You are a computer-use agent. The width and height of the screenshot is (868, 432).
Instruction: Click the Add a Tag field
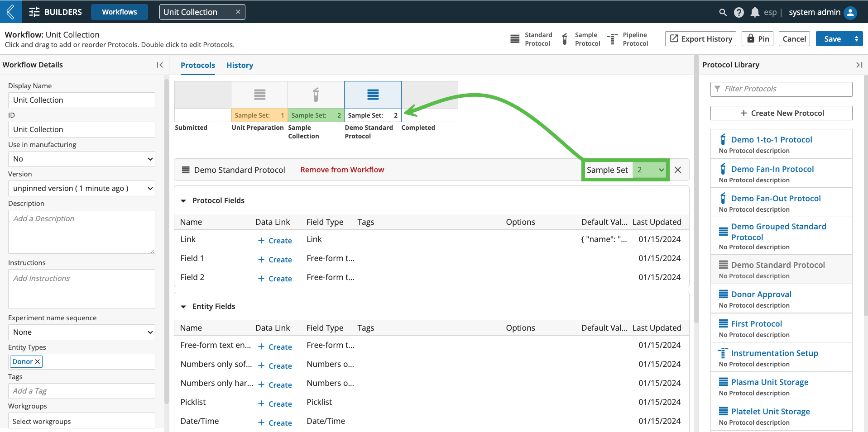point(82,391)
